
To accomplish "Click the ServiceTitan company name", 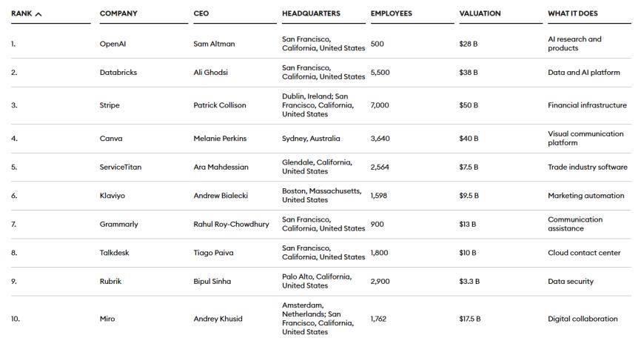I will pyautogui.click(x=121, y=168).
